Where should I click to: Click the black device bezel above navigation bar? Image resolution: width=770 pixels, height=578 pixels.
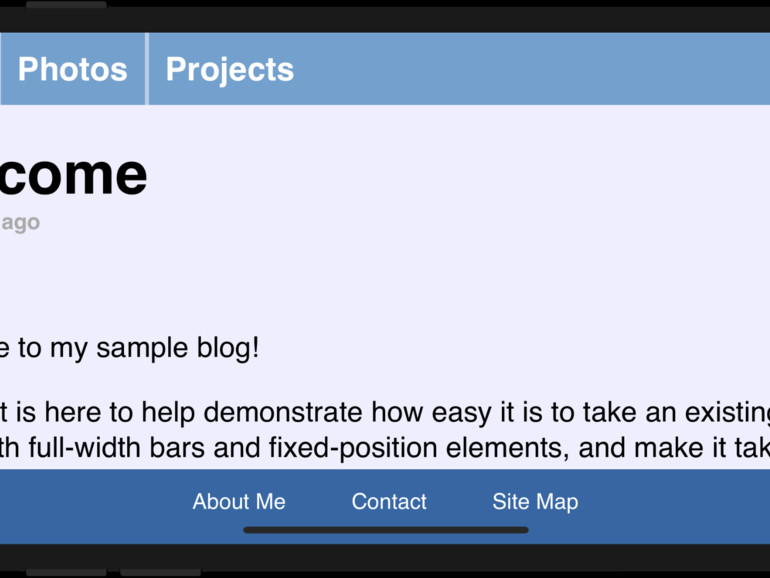point(400,18)
